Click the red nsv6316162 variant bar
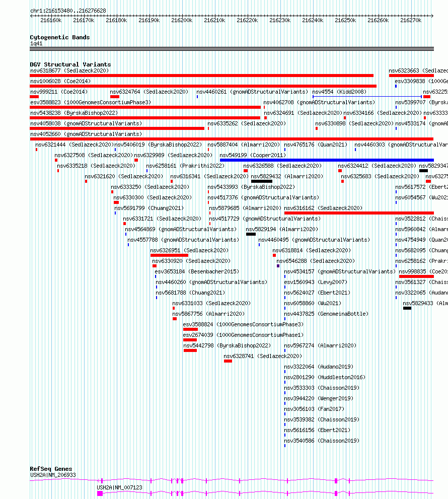This screenshot has width=448, height=499. coord(359,213)
